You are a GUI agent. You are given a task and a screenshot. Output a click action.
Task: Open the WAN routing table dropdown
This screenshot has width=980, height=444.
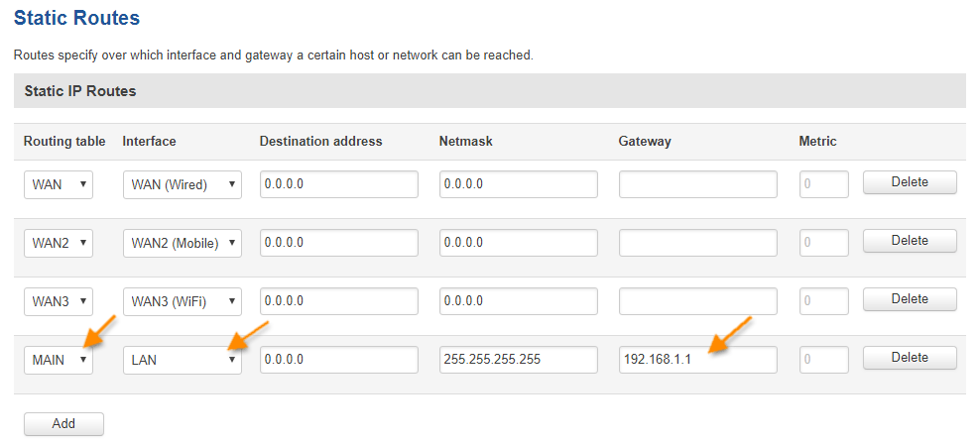pyautogui.click(x=59, y=184)
